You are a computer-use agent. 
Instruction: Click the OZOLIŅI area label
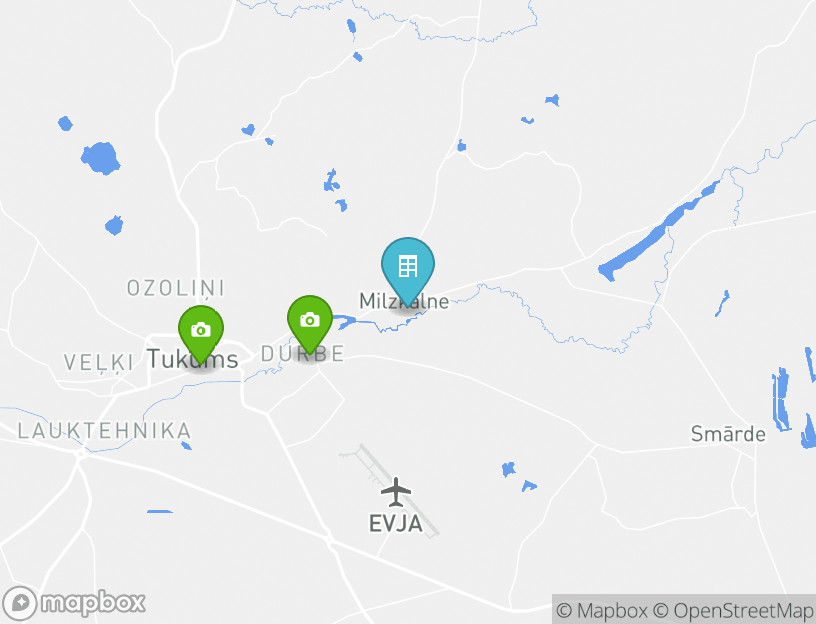176,288
